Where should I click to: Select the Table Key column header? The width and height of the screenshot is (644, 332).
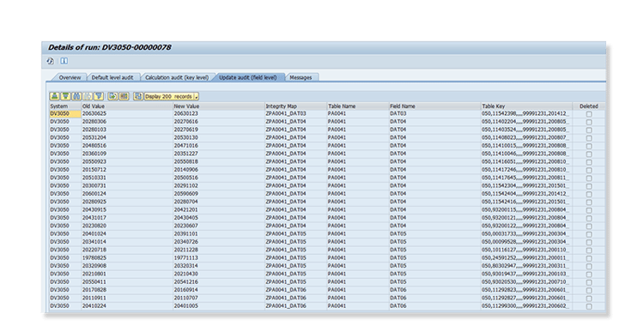(x=526, y=106)
